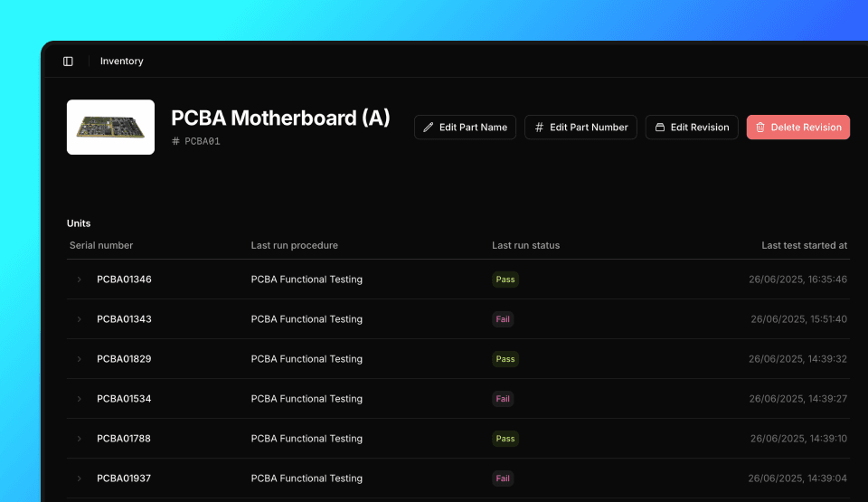Open the Inventory breadcrumb
Image resolution: width=868 pixels, height=502 pixels.
click(122, 62)
